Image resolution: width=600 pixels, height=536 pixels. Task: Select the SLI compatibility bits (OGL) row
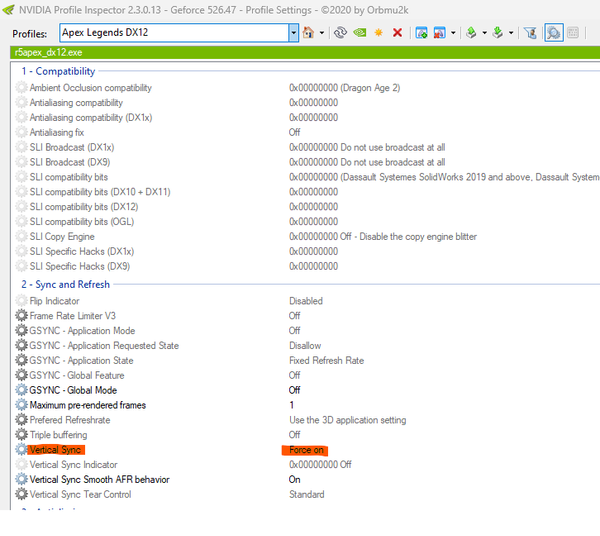pos(82,222)
